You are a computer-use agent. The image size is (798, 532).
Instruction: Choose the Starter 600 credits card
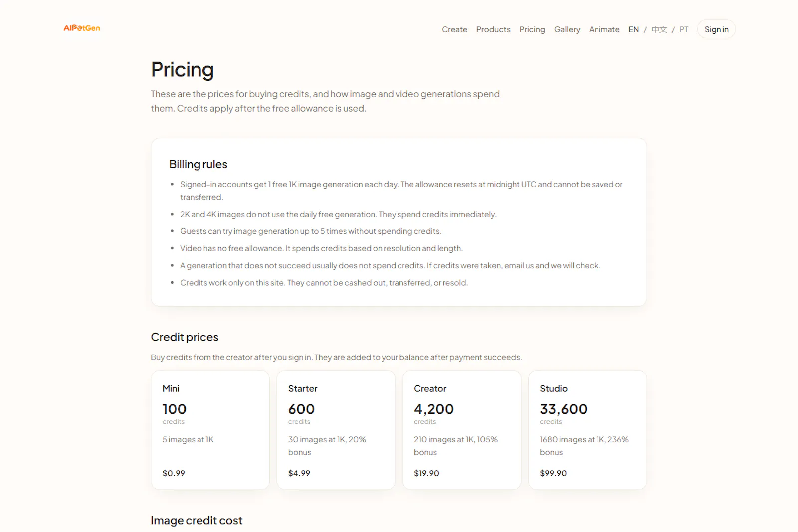(336, 430)
